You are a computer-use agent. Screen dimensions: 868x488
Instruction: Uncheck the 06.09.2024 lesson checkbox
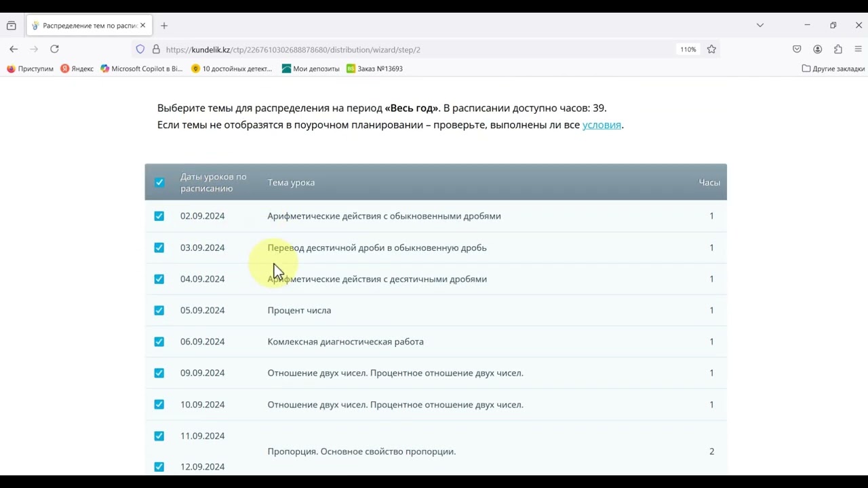click(x=159, y=342)
